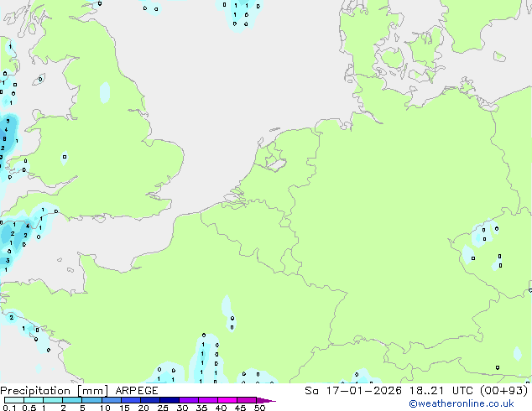Click the '[mm]' unit label
This screenshot has height=411, width=532.
tap(93, 391)
